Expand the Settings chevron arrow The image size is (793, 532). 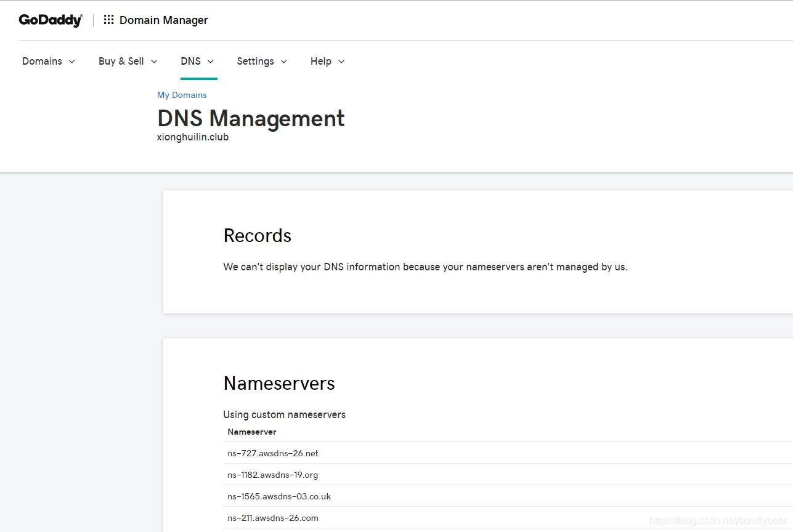[x=283, y=62]
